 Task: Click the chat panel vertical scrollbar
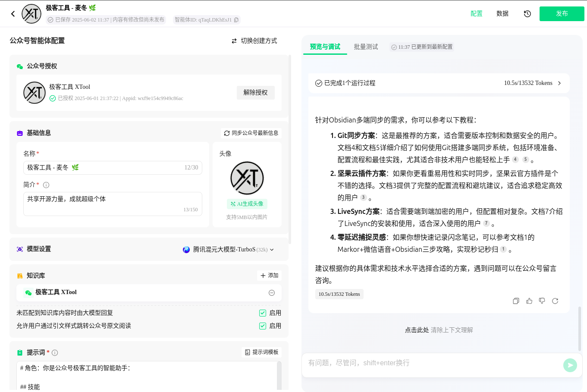(579, 328)
